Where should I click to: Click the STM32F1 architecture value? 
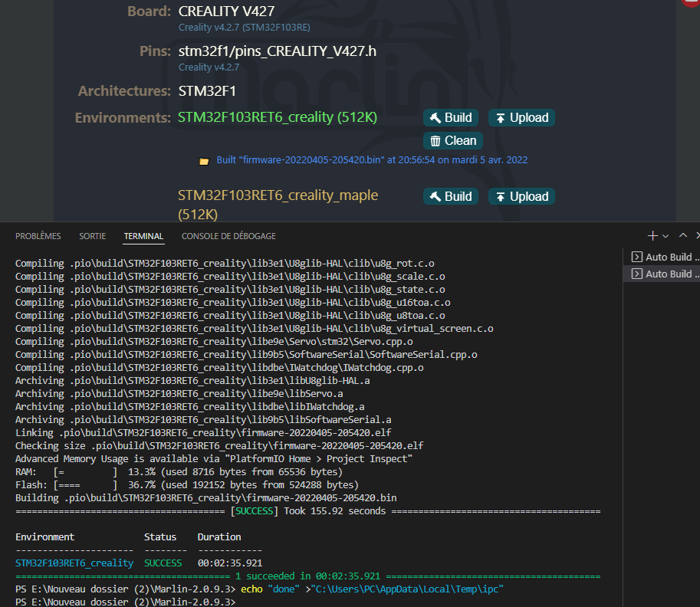[207, 91]
